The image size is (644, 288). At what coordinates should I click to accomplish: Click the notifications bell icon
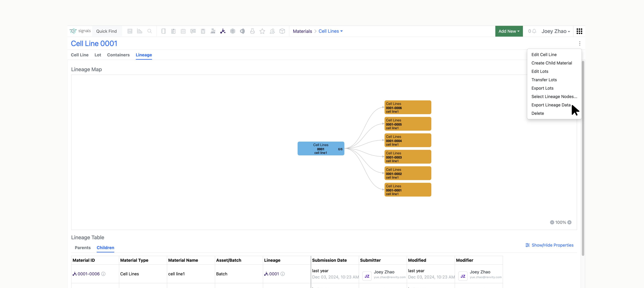pyautogui.click(x=534, y=31)
